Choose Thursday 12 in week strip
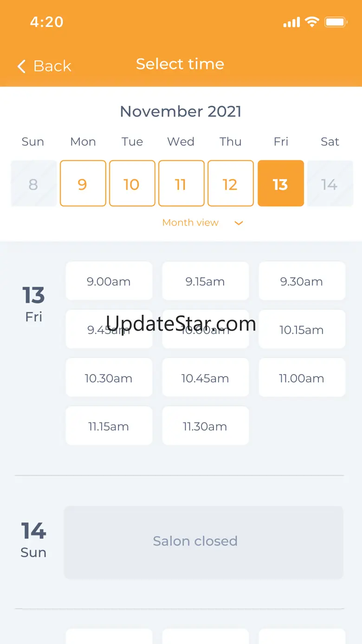The height and width of the screenshot is (644, 362). coord(231,183)
